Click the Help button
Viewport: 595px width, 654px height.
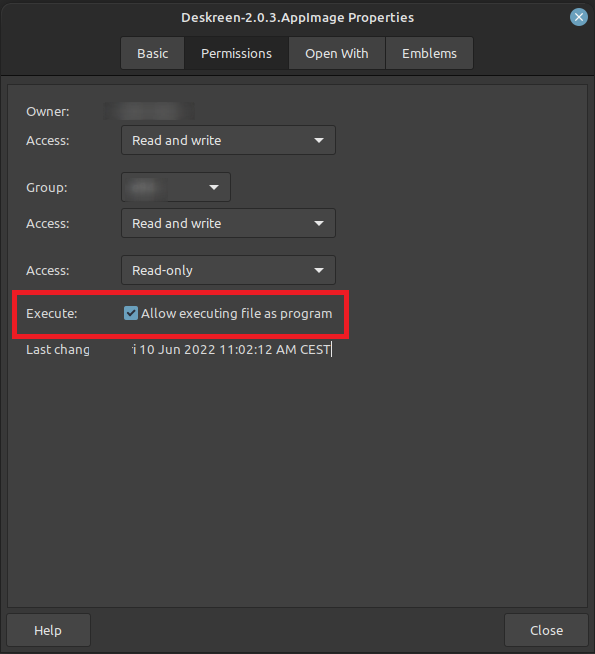48,630
